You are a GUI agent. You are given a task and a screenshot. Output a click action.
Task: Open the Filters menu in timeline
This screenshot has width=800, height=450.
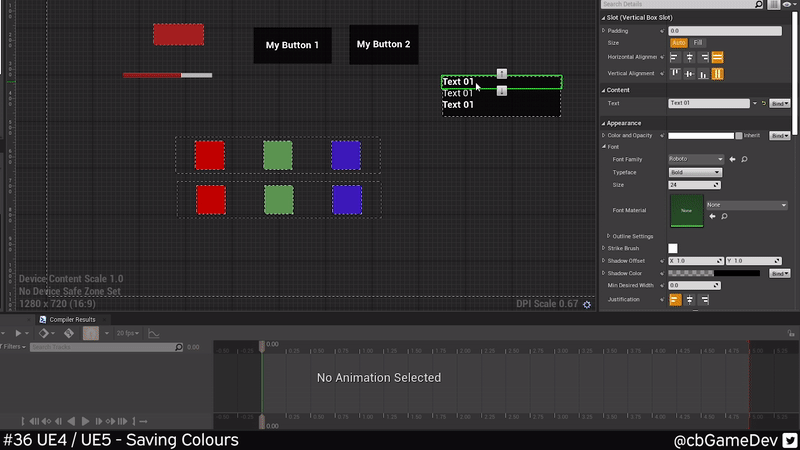pos(12,347)
